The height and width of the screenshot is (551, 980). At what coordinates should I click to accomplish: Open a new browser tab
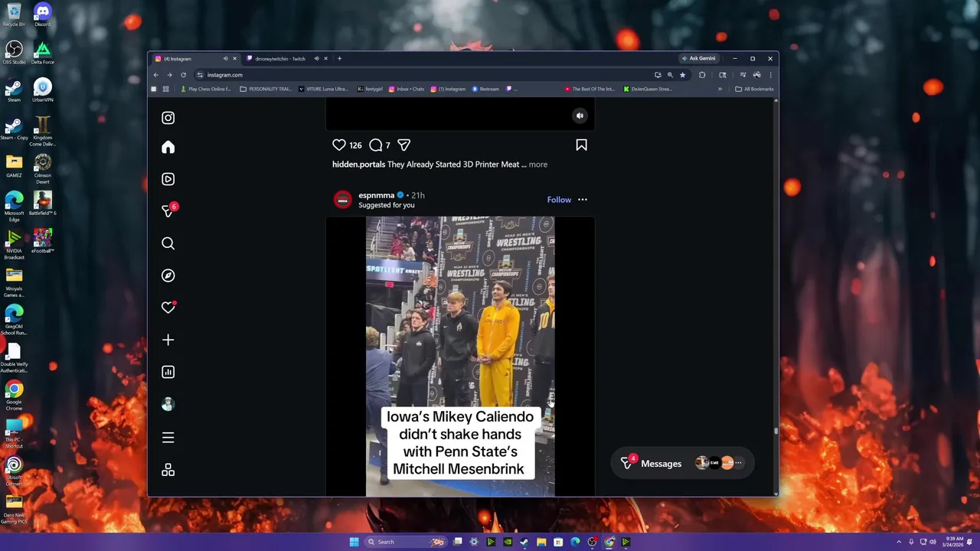tap(339, 58)
